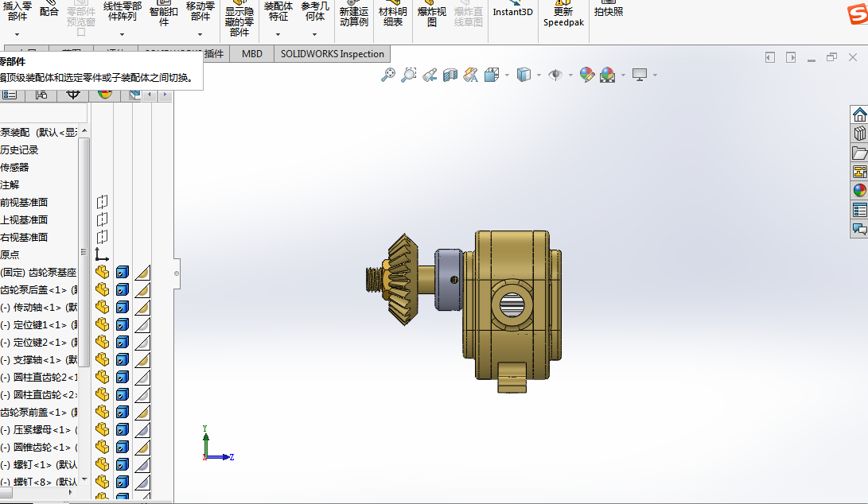
Task: Click the Apply Scene icon
Action: click(x=607, y=75)
